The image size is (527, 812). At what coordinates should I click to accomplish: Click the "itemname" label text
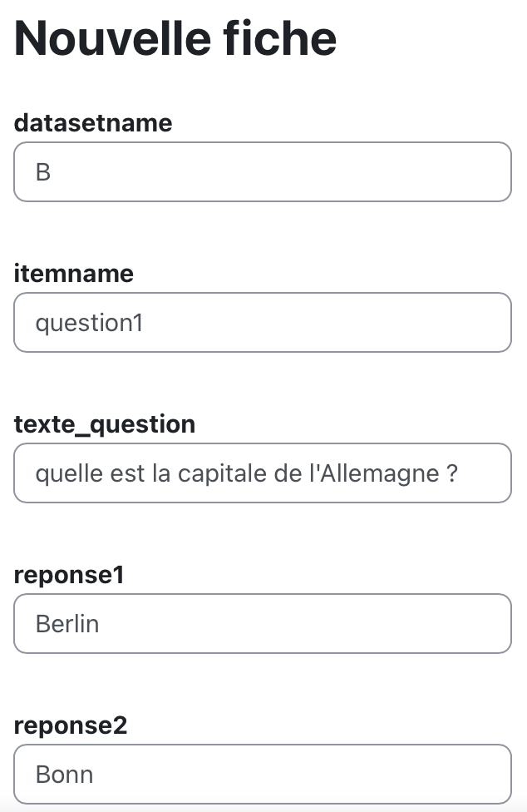point(74,274)
